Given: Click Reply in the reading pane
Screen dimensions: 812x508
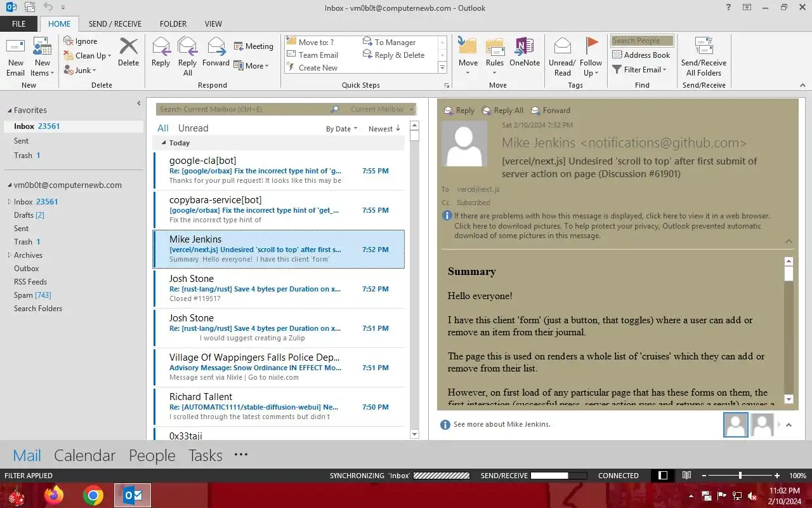Looking at the screenshot, I should pyautogui.click(x=459, y=110).
